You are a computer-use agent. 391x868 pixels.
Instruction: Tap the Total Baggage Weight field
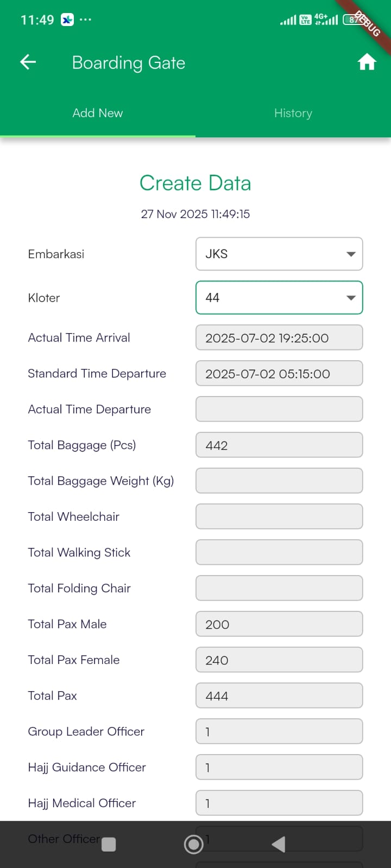coord(279,481)
